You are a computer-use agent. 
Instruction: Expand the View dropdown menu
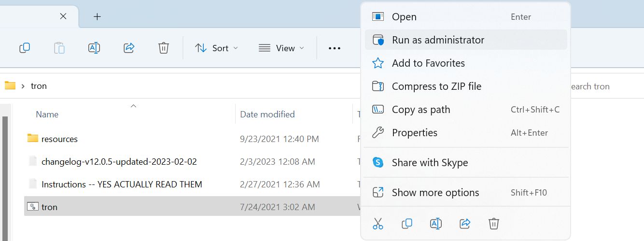coord(281,48)
